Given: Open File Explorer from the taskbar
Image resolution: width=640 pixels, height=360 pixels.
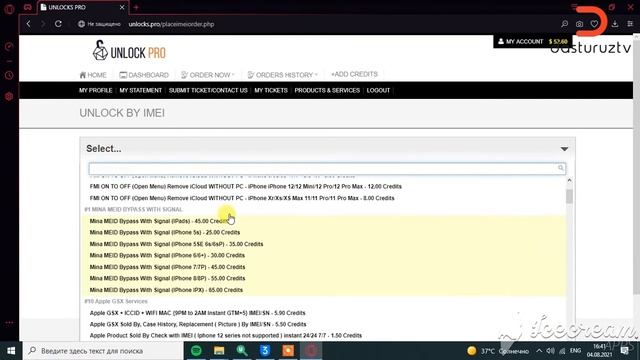Looking at the screenshot, I should coord(219,351).
